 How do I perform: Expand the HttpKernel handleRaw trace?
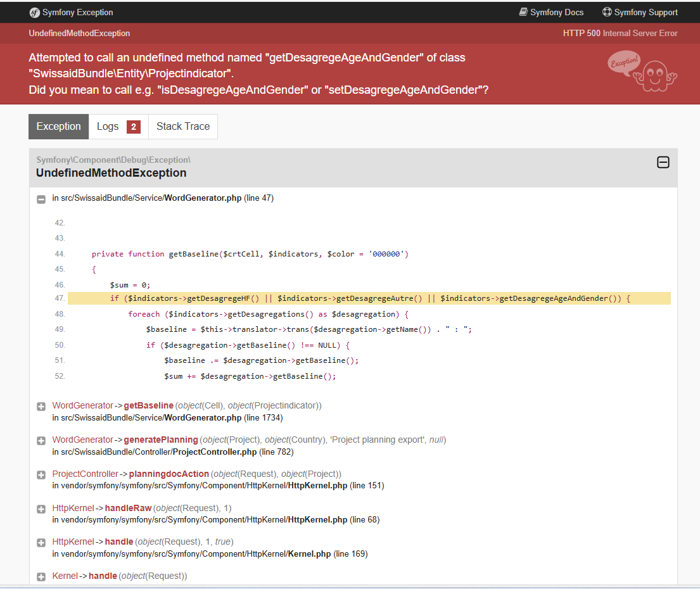[x=41, y=509]
